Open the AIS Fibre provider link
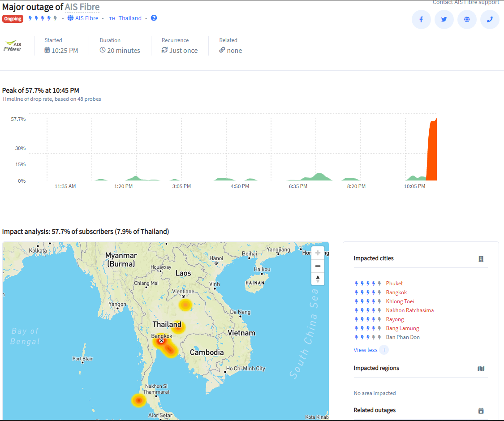504x421 pixels. pos(87,18)
